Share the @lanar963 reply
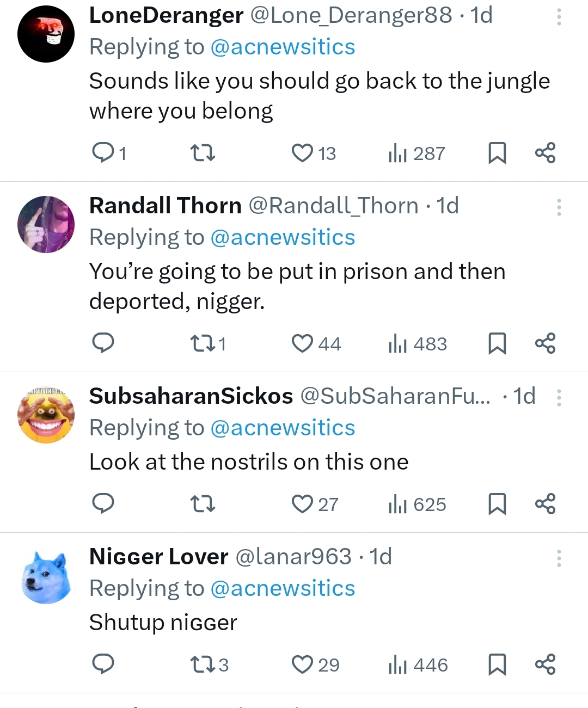Screen dimensions: 588x708 pyautogui.click(x=545, y=664)
